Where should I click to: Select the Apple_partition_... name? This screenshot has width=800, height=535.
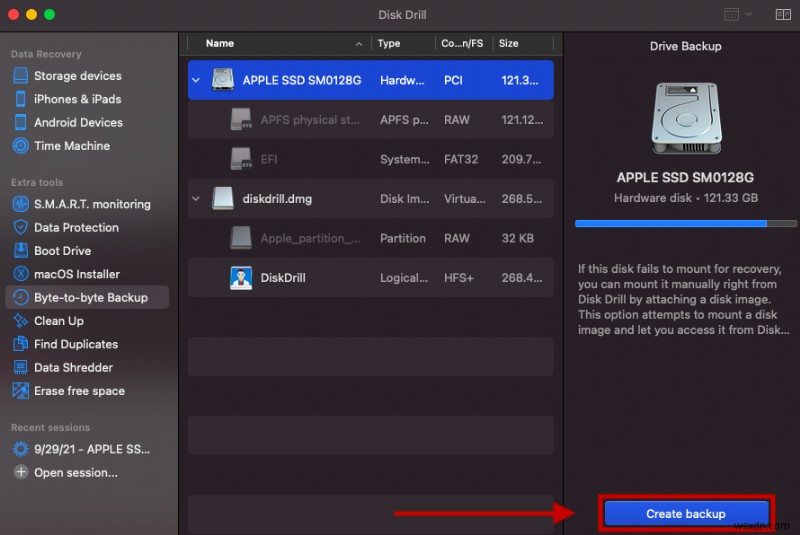310,238
